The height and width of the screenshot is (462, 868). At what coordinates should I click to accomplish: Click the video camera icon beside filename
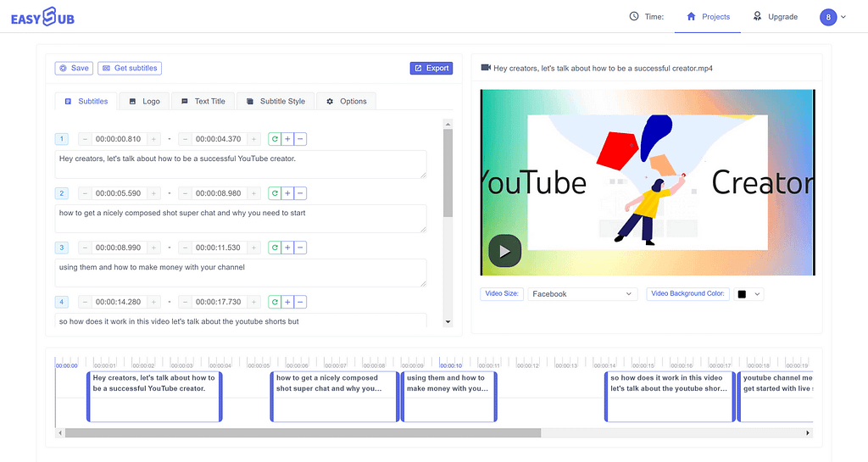pos(486,68)
